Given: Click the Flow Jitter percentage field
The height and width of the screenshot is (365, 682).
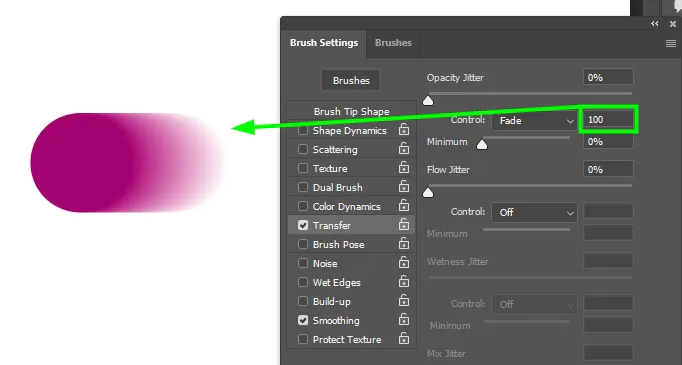Looking at the screenshot, I should [608, 169].
